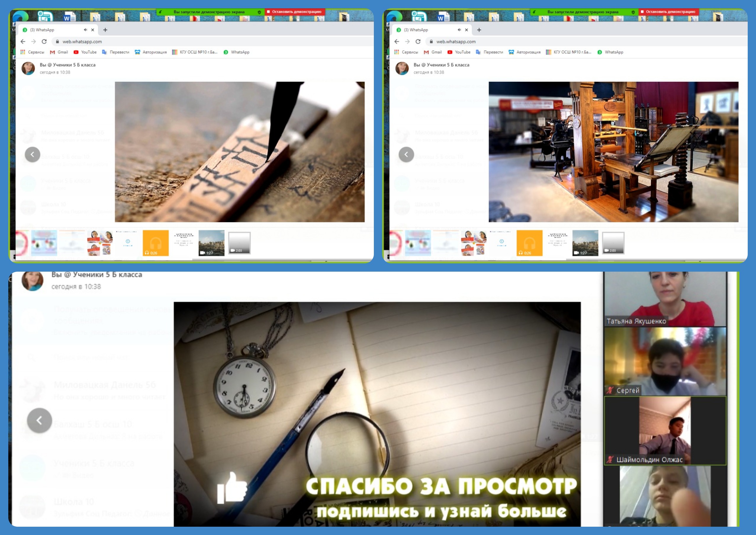This screenshot has width=756, height=535.
Task: Mute the WhatsApp tab above the calligraphy photo
Action: 85,30
